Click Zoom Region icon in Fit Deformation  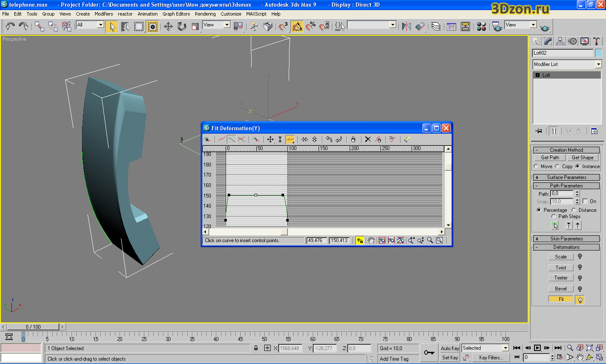click(439, 240)
